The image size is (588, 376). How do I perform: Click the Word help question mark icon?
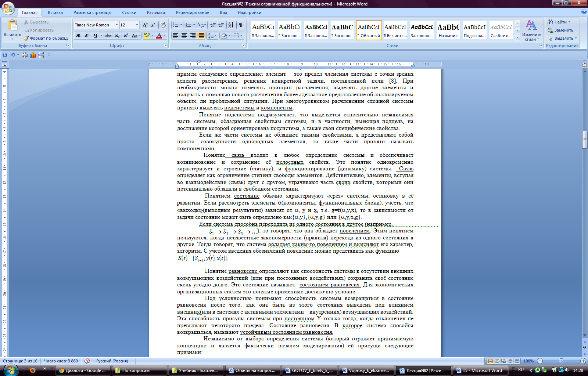pos(584,12)
